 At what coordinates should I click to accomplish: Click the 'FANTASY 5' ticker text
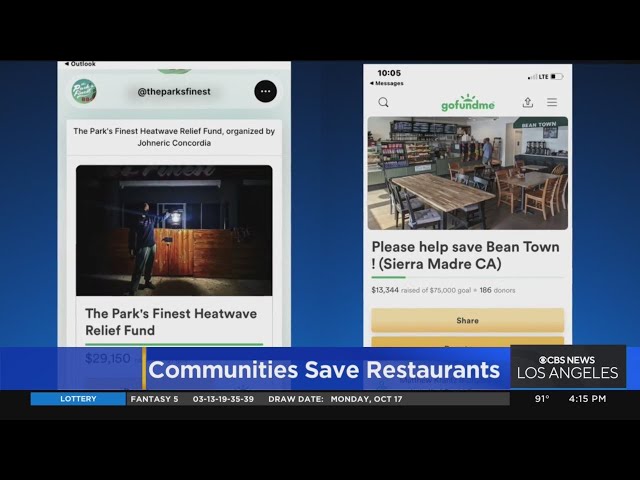(154, 399)
